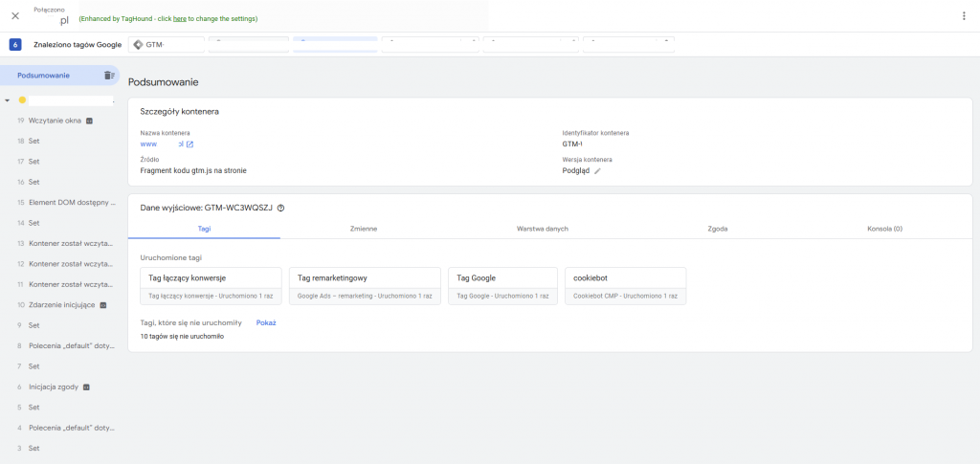Click the blue tag count badge showing 6
The image size is (980, 464).
pyautogui.click(x=15, y=44)
